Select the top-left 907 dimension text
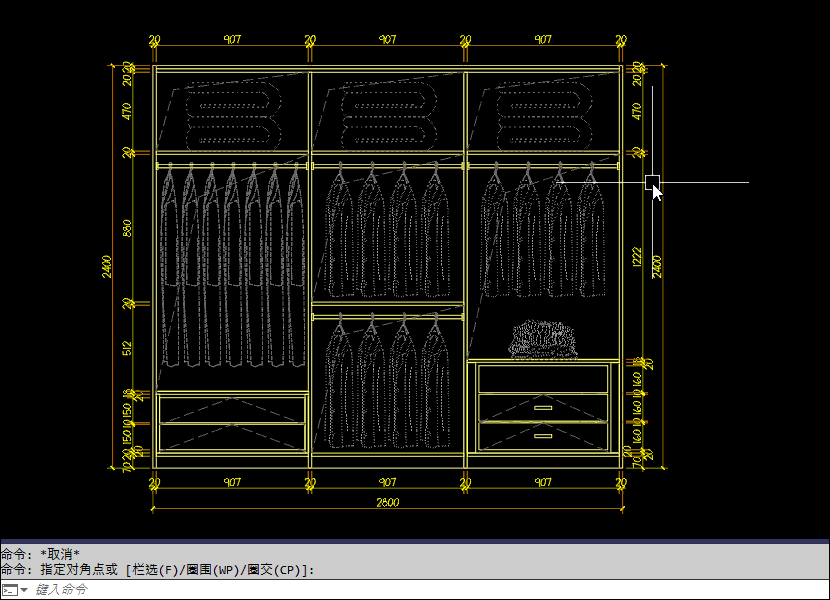The height and width of the screenshot is (600, 830). click(232, 40)
